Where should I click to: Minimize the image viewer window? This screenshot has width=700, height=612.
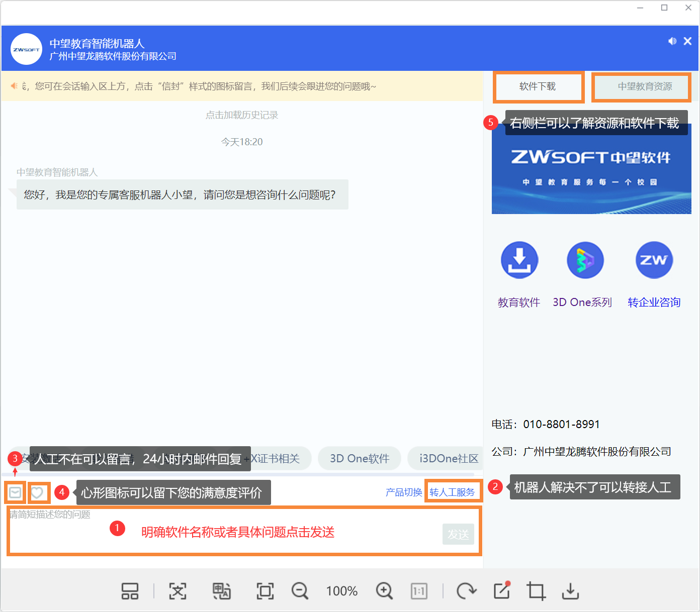click(x=640, y=8)
